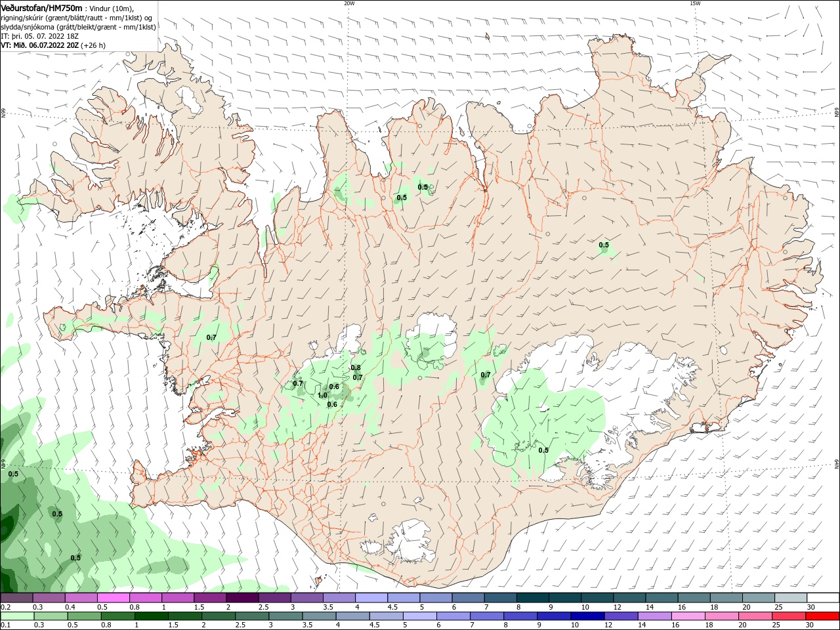Select the deep blue 10 swatch in lower legend row
Screen dimensions: 840x630
click(x=587, y=616)
